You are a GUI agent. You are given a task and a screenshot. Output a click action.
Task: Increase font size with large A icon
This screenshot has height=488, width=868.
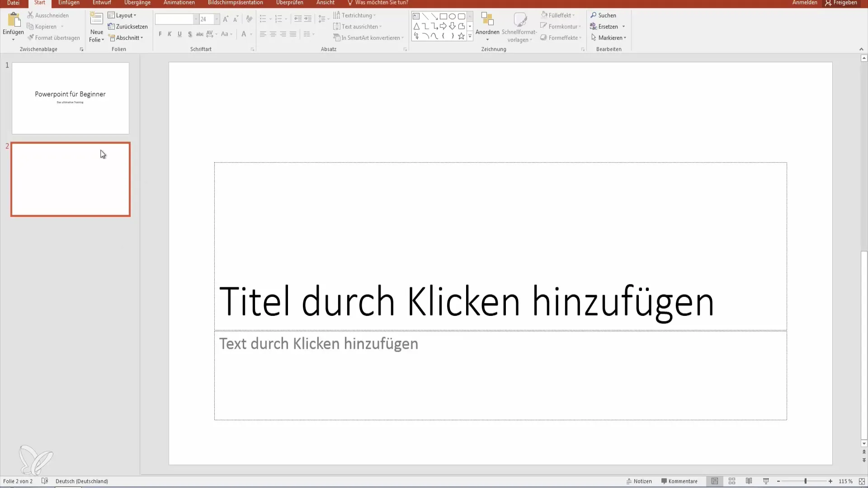pyautogui.click(x=226, y=19)
